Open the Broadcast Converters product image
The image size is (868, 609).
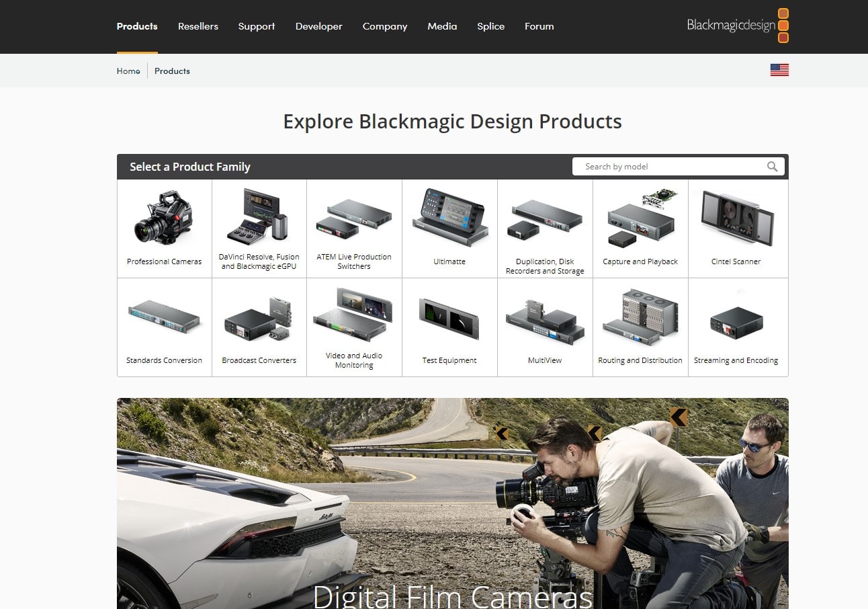click(259, 319)
